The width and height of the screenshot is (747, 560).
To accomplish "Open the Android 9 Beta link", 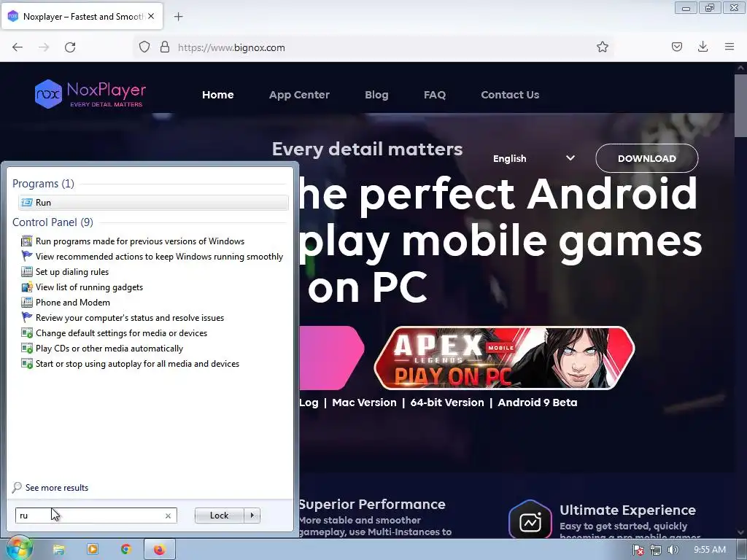I will click(x=538, y=402).
